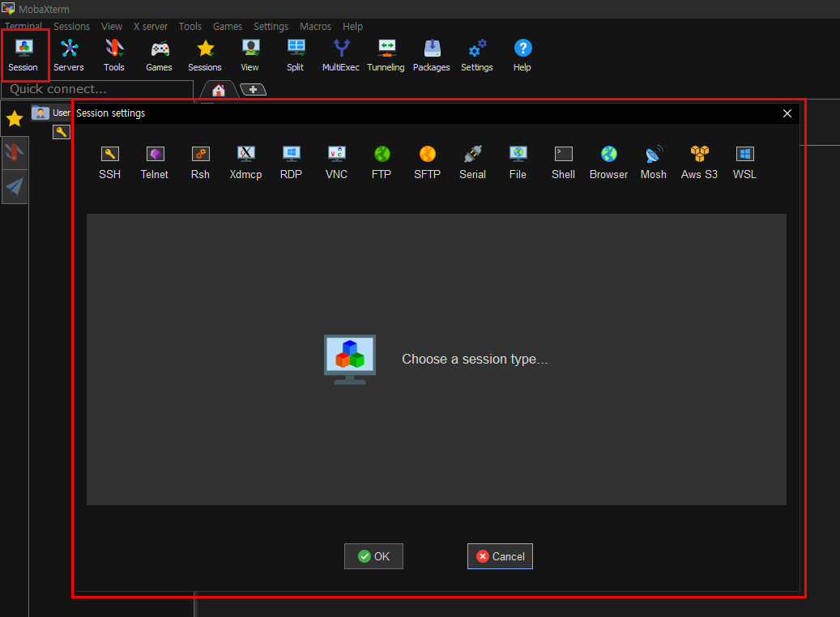Activate the Split toolbar icon

pyautogui.click(x=295, y=55)
